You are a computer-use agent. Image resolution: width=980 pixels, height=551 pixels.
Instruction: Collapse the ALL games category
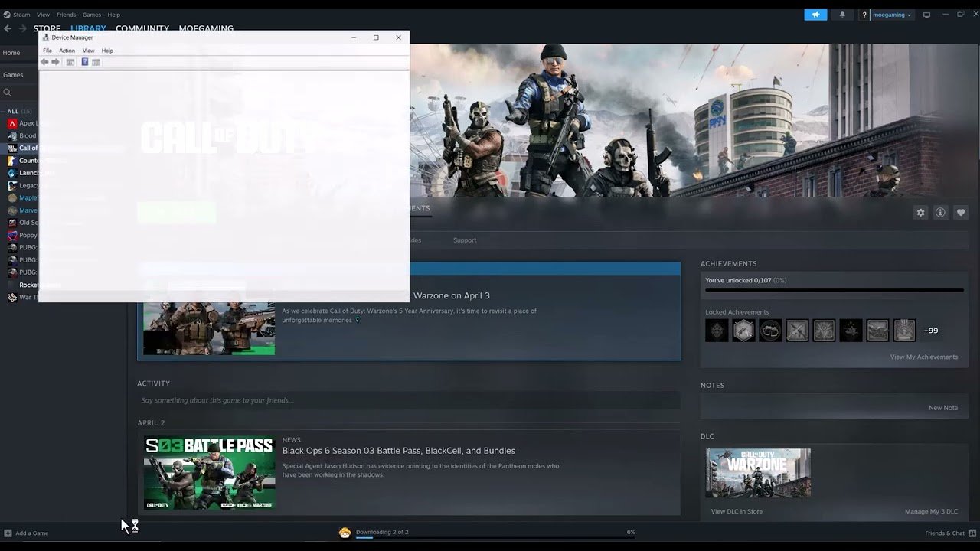(13, 112)
